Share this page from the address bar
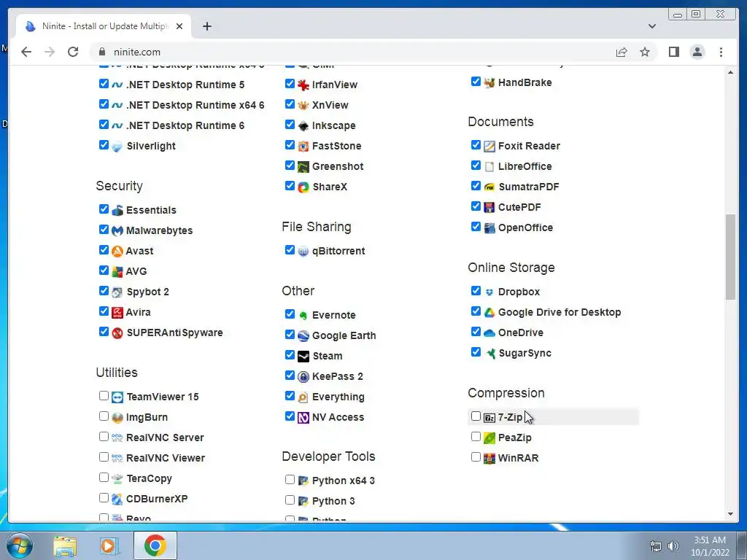Viewport: 747px width, 560px height. click(622, 52)
